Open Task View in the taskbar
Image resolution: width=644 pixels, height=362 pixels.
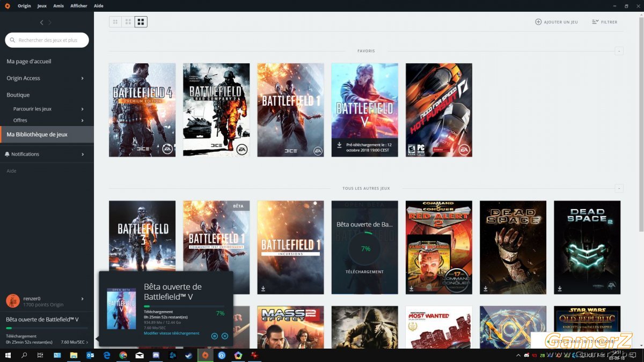[x=40, y=355]
